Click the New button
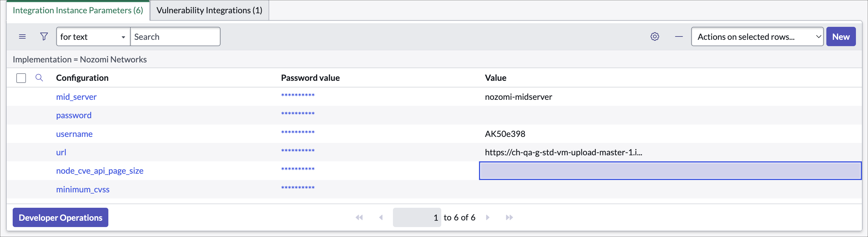This screenshot has height=237, width=868. tap(841, 36)
